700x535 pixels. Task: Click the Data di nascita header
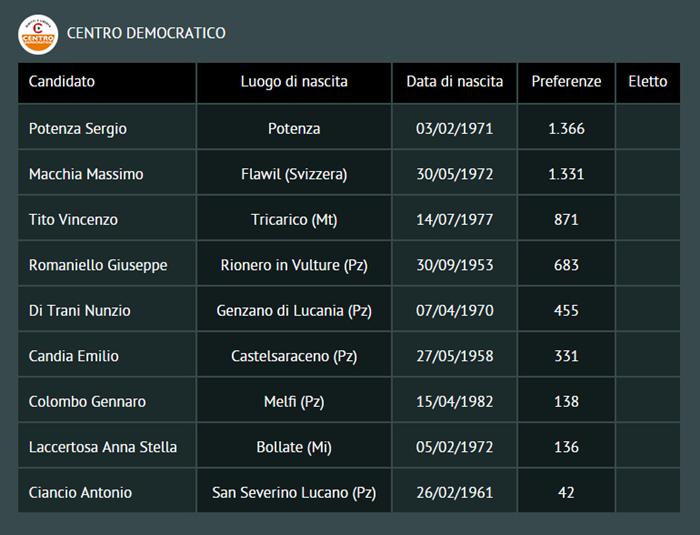[x=454, y=82]
